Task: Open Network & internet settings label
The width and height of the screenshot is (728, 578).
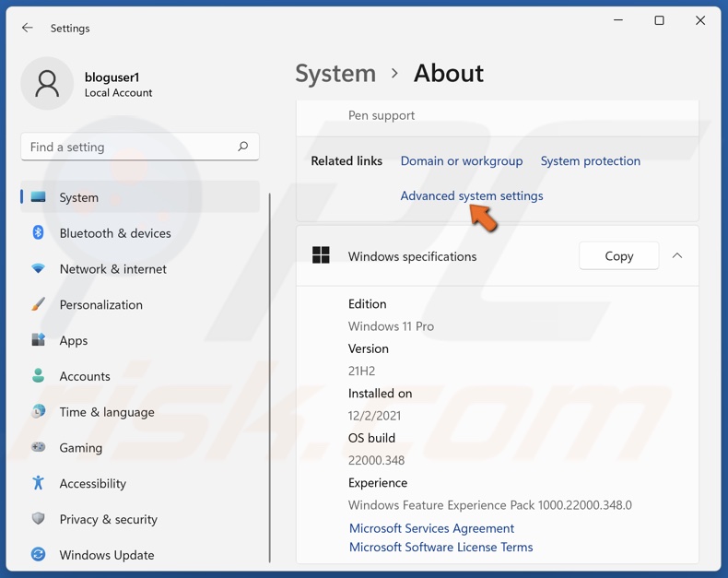Action: point(112,269)
